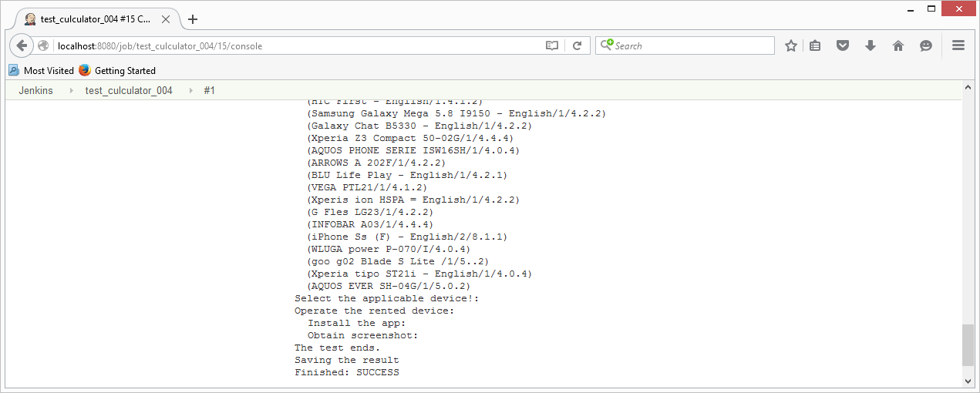This screenshot has height=393, width=980.
Task: Click the Samsung Galaxy Mega 5.8 line
Action: [x=456, y=113]
